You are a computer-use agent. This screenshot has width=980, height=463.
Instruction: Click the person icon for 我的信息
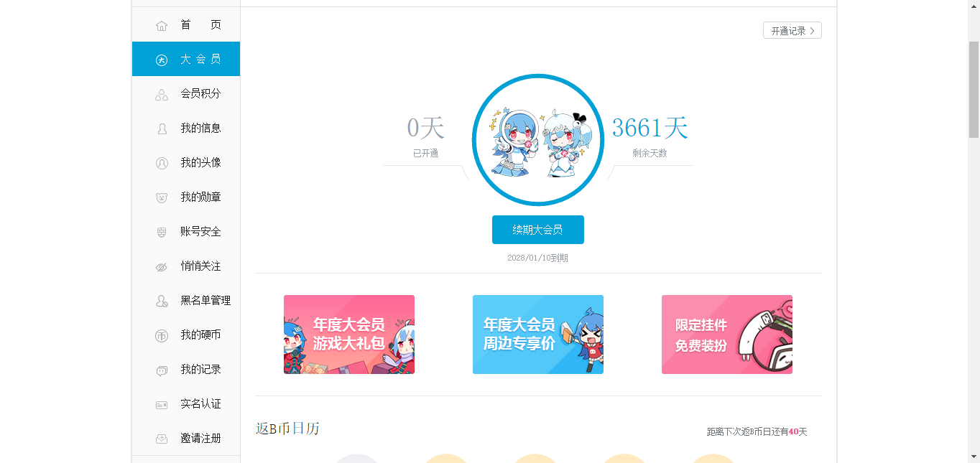click(x=162, y=128)
